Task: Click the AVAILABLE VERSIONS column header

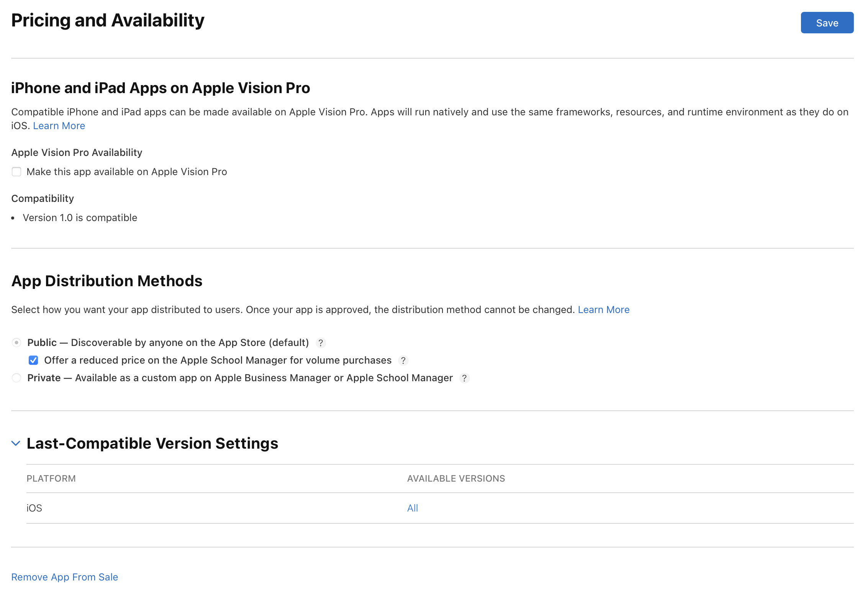Action: 455,478
